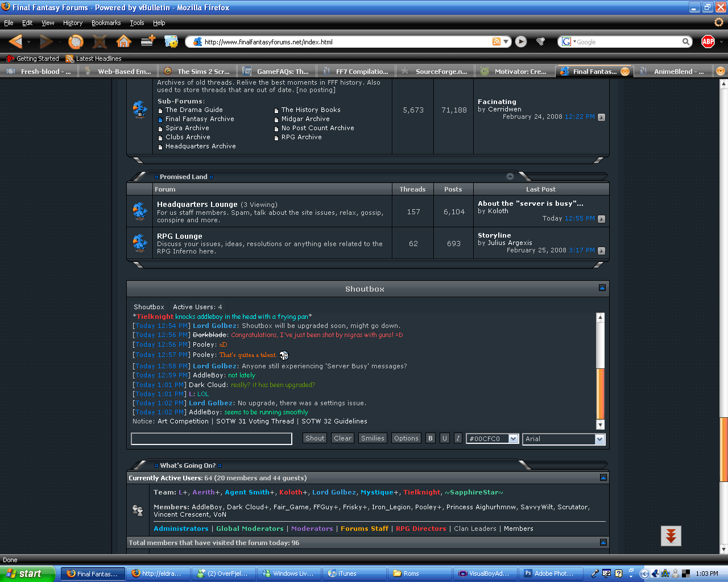
Task: Toggle italic formatting in the Shoutbox
Action: point(458,438)
